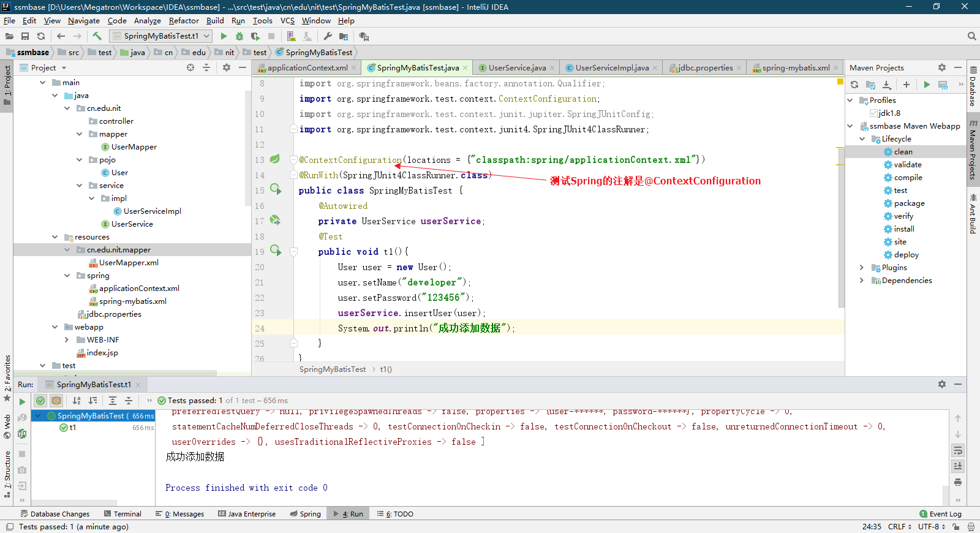This screenshot has width=980, height=533.
Task: Select UserMapper.xml in Project tree
Action: click(x=129, y=263)
